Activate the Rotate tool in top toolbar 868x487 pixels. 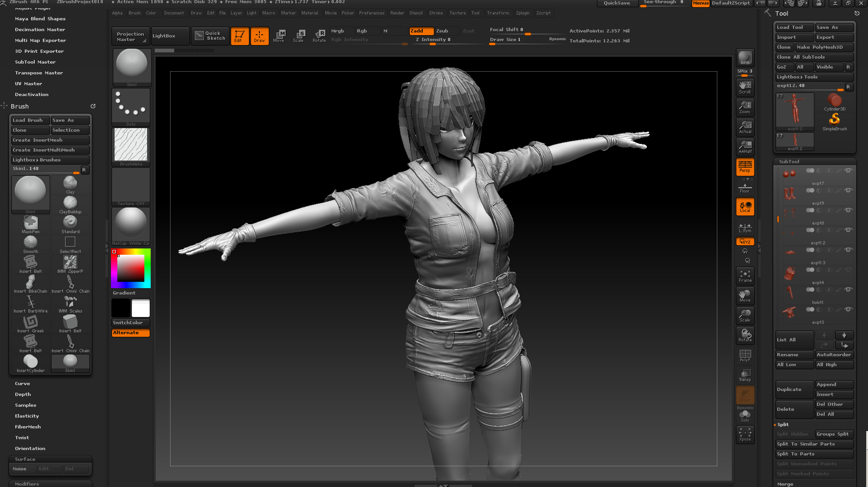pos(319,36)
